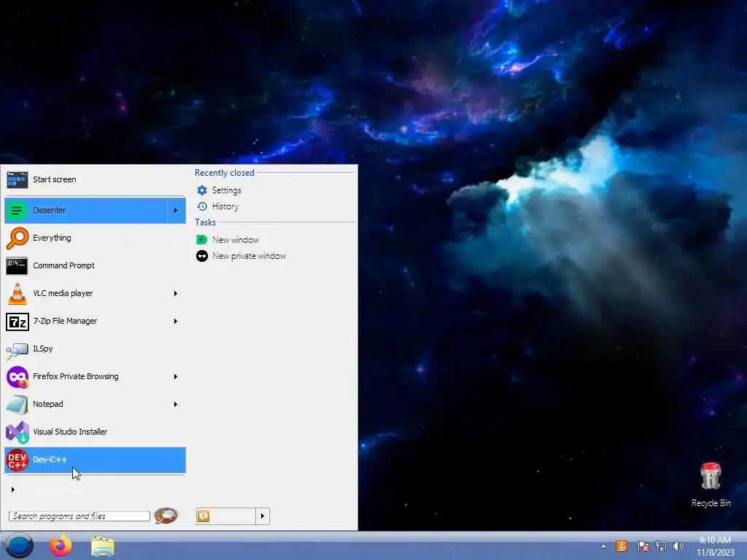Click the 7-Zip File Manager icon
The height and width of the screenshot is (560, 747).
coord(18,322)
